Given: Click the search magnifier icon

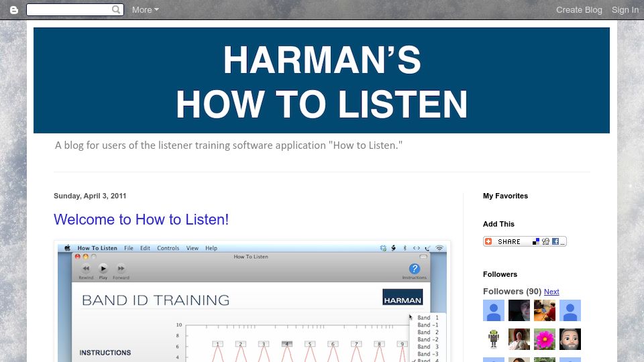Looking at the screenshot, I should click(x=117, y=9).
